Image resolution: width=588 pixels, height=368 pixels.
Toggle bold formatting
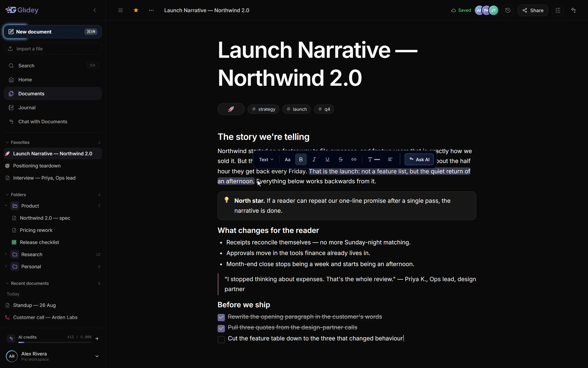pos(301,160)
